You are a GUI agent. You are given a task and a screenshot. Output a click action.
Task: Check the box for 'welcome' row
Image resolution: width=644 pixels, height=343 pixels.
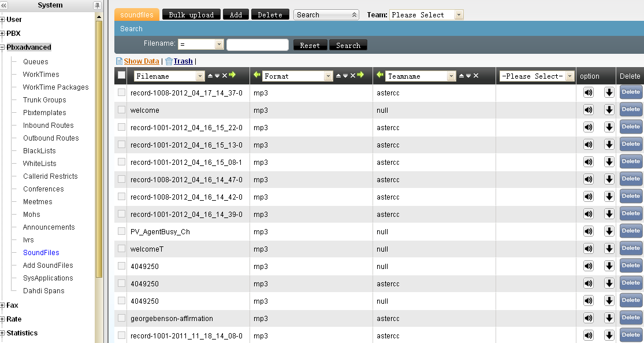121,110
